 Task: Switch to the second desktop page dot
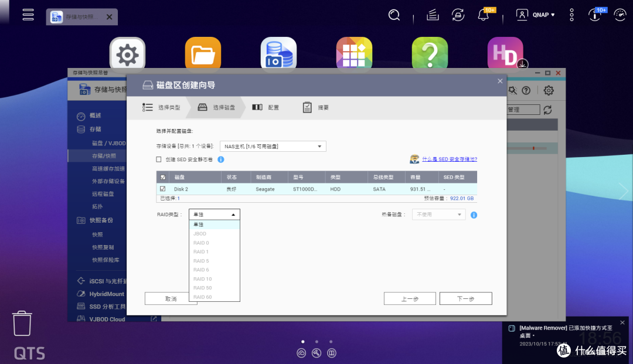pos(317,342)
